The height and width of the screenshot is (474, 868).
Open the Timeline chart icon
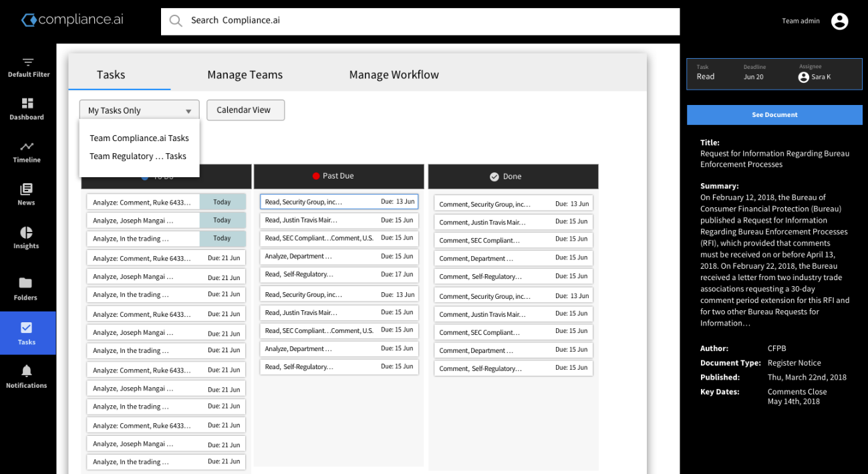[x=27, y=146]
